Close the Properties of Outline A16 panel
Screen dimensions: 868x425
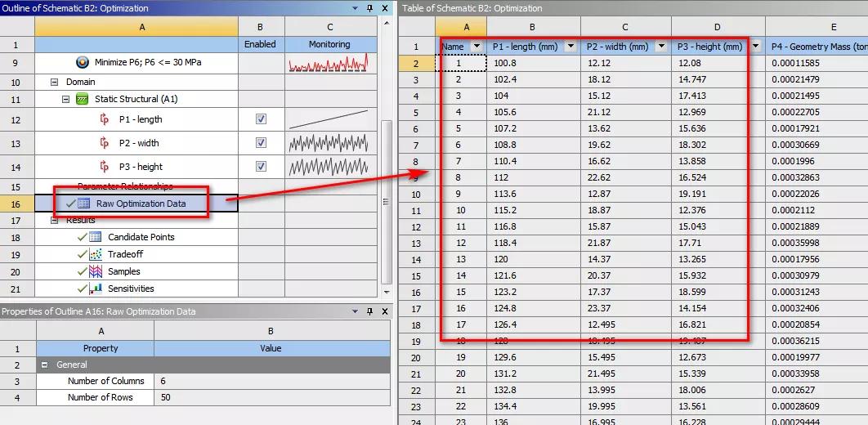[385, 311]
